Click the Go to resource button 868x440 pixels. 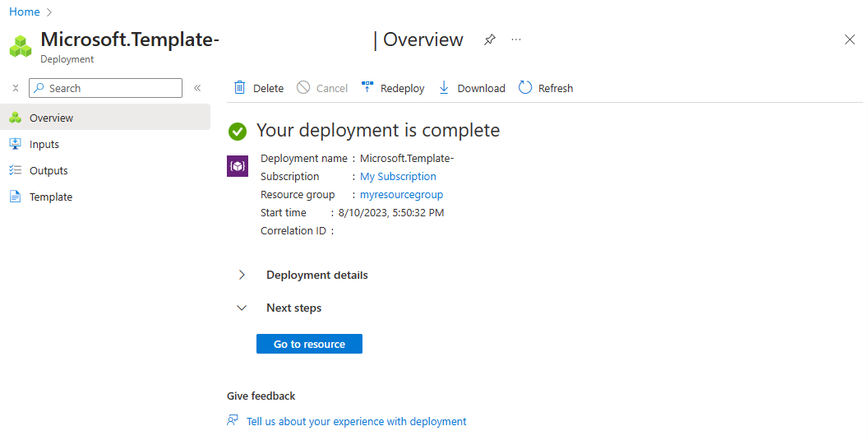pos(309,344)
